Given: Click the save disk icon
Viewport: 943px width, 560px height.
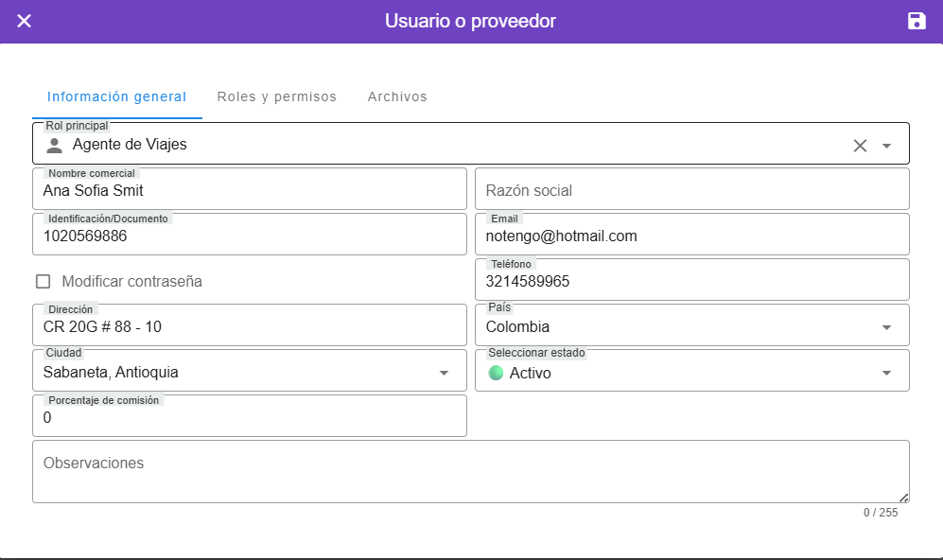Looking at the screenshot, I should click(917, 21).
